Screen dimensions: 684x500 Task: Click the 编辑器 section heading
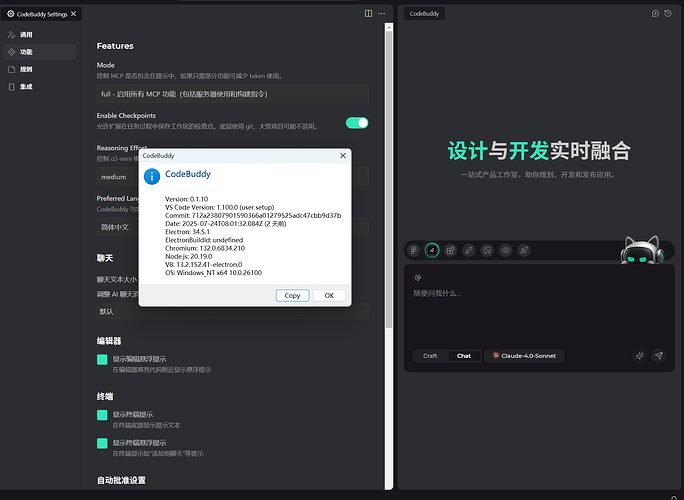(109, 341)
